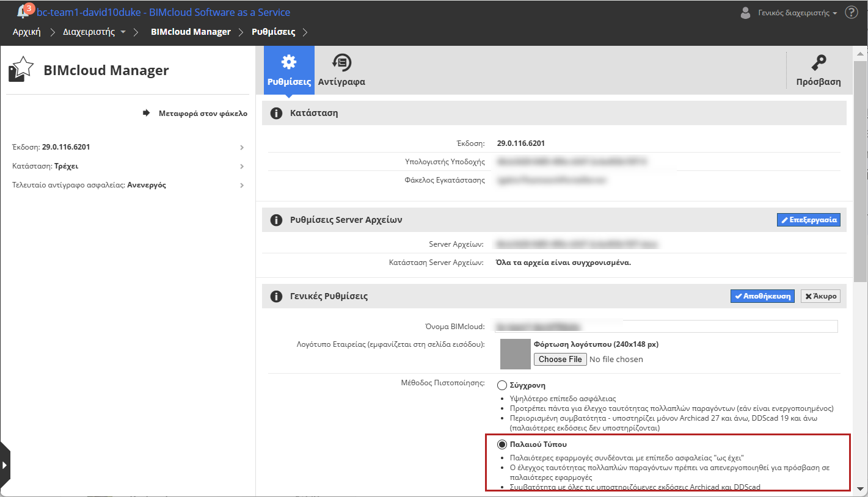The image size is (868, 497).
Task: Click the chevron after BIMcloud Manager breadcrumb
Action: (x=241, y=32)
